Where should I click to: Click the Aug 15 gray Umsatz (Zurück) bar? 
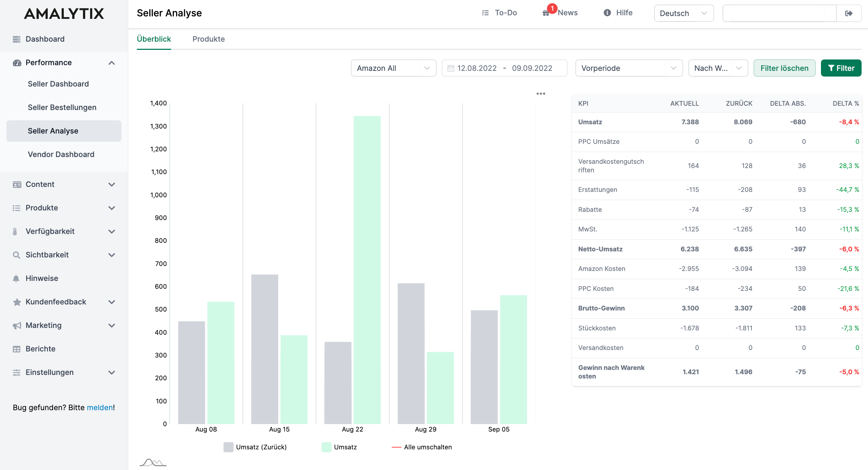(x=264, y=349)
